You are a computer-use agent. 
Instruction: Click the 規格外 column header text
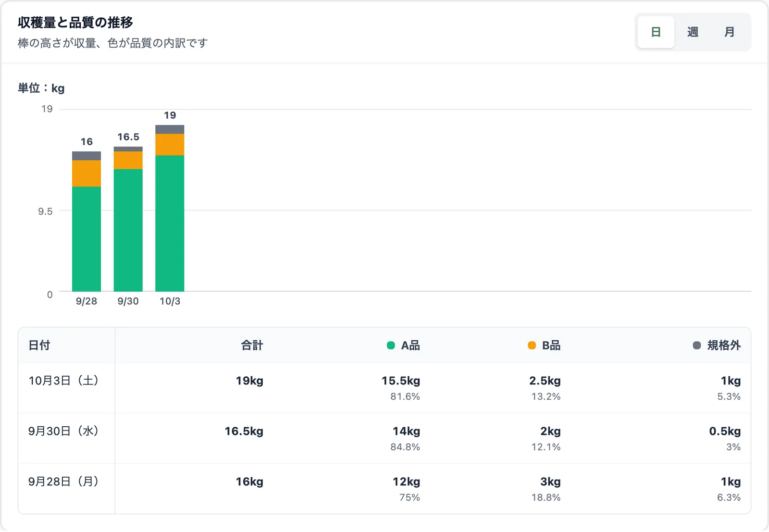coord(724,346)
